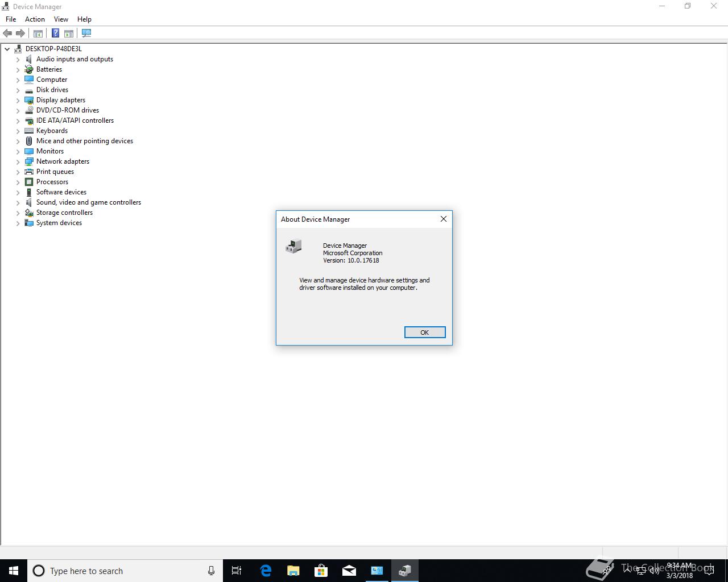Expand the Disk drives node
Viewport: 728px width, 582px height.
click(18, 90)
